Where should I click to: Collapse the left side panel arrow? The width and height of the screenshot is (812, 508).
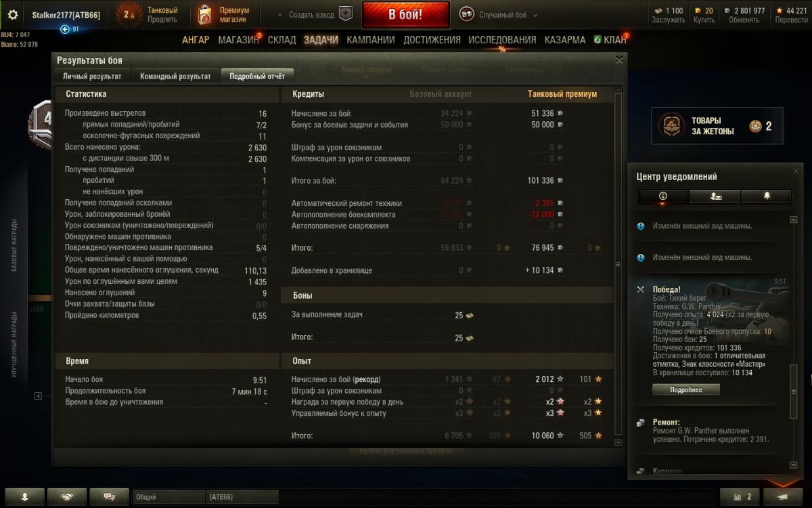(x=38, y=396)
